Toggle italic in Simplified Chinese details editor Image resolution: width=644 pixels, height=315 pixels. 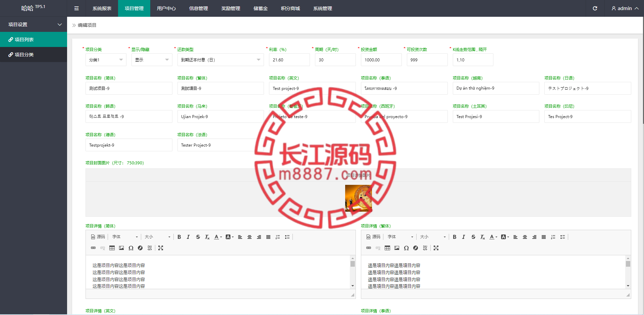(188, 237)
